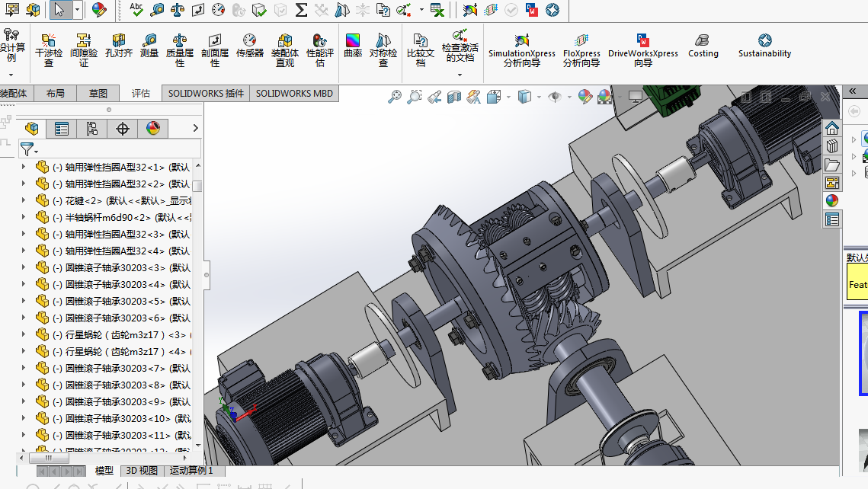Open the DisplayManager color sphere tab

coord(152,129)
